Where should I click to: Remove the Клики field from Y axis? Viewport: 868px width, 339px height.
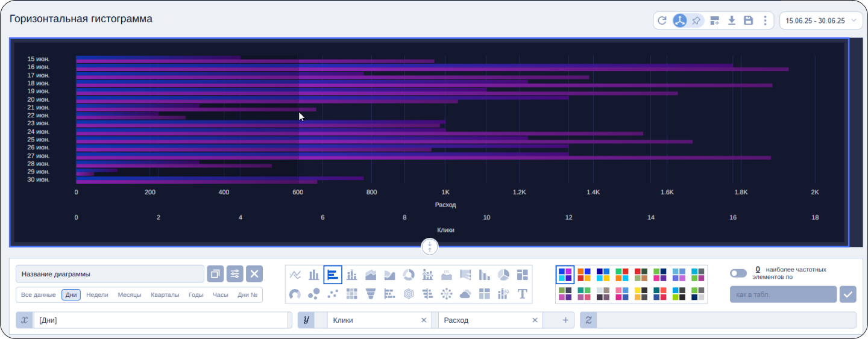424,320
